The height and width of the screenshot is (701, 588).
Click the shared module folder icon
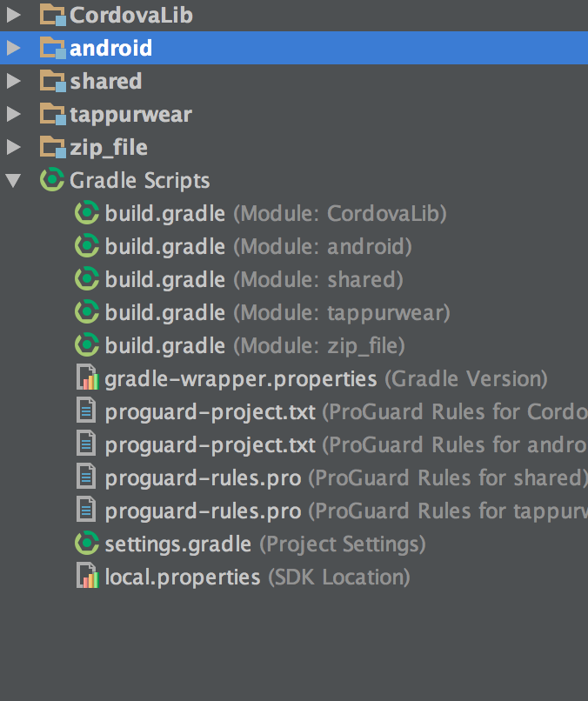pyautogui.click(x=53, y=81)
